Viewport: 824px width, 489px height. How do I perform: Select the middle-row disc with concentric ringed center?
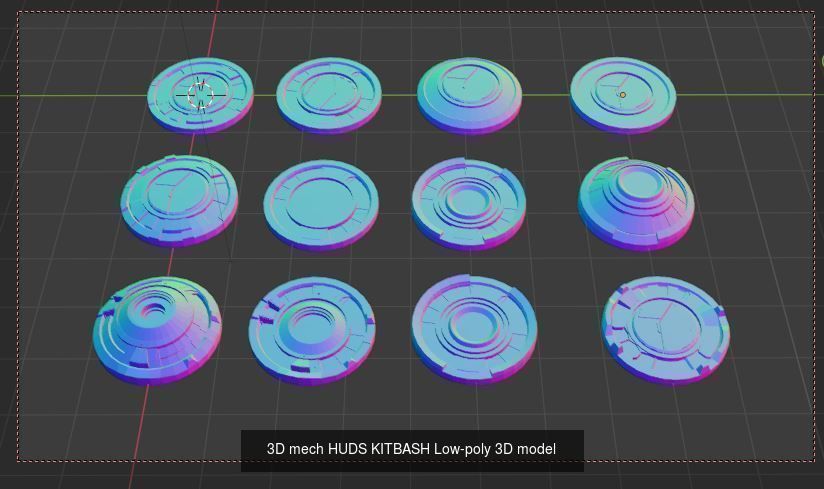[469, 204]
